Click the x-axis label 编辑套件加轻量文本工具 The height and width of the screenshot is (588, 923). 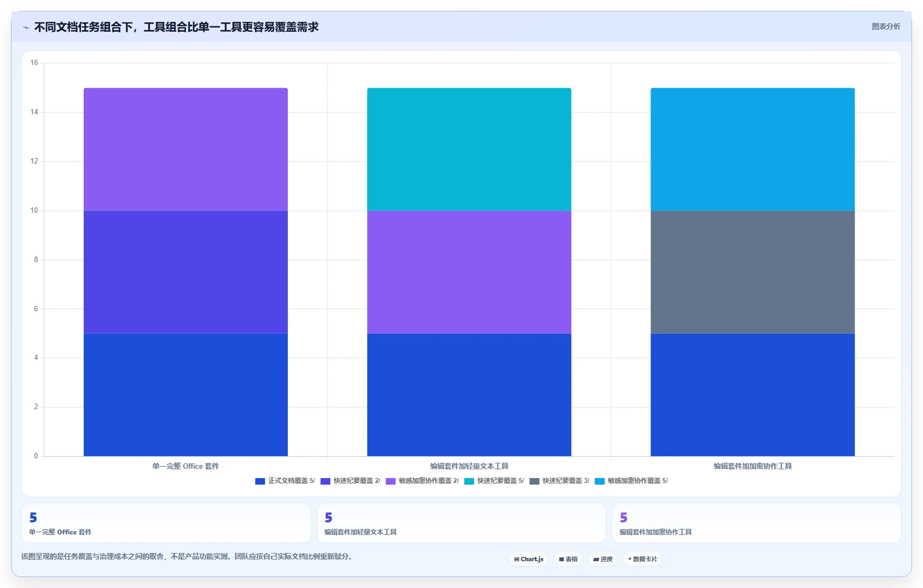click(469, 466)
